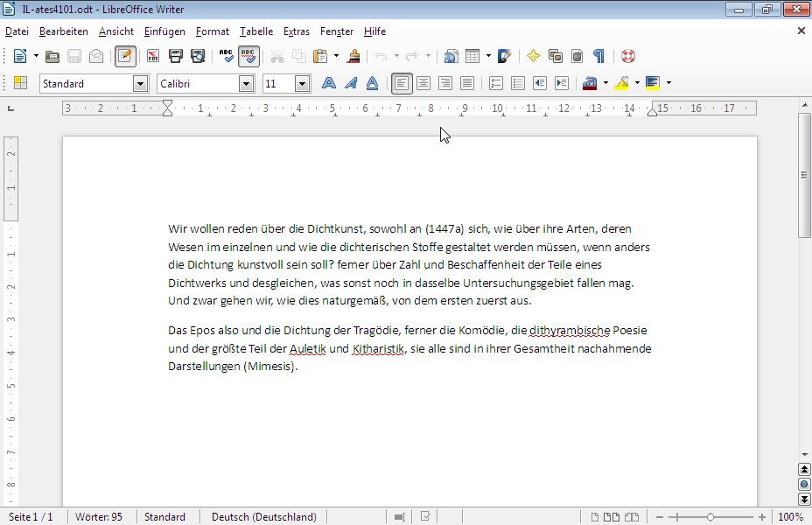Toggle Edit mode icon
The width and height of the screenshot is (812, 525).
click(125, 56)
